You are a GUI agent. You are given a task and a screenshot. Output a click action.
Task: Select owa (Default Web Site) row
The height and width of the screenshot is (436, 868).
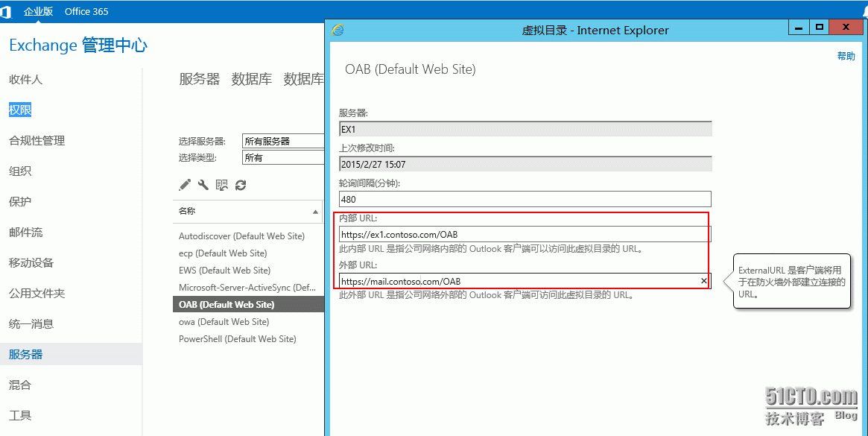248,322
